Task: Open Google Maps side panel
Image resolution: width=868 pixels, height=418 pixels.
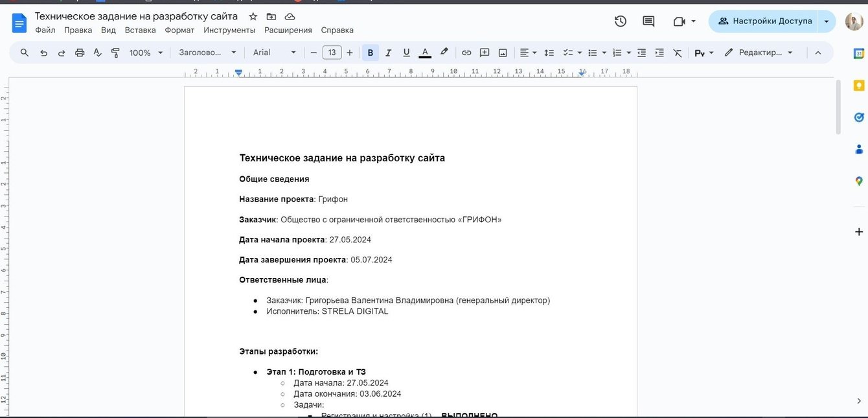Action: click(x=859, y=181)
